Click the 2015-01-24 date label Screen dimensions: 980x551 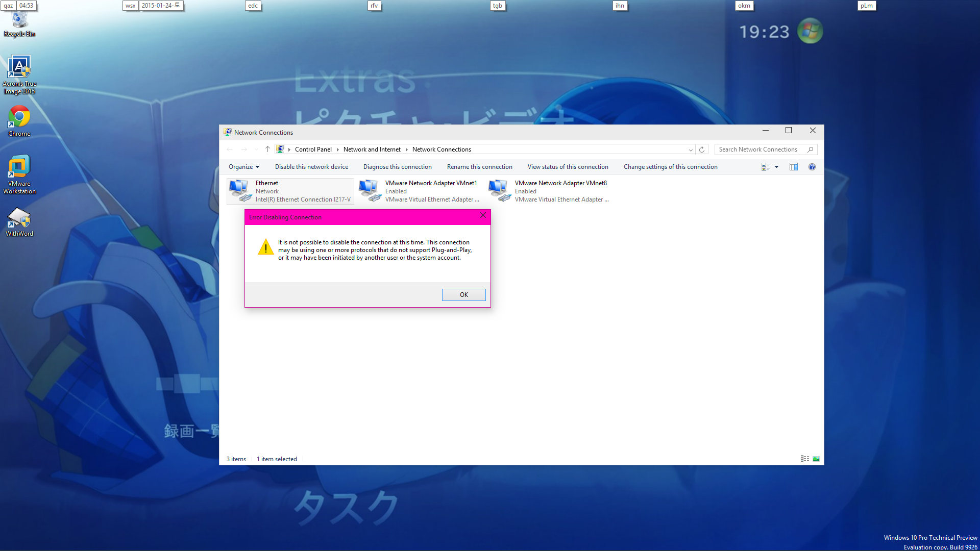pos(161,6)
